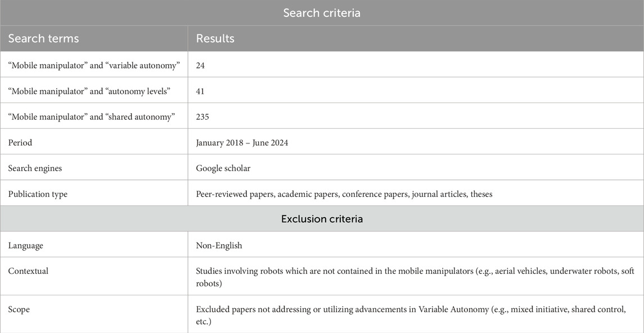
Task: Click the "shared autonomy" search term cell
Action: coord(92,116)
